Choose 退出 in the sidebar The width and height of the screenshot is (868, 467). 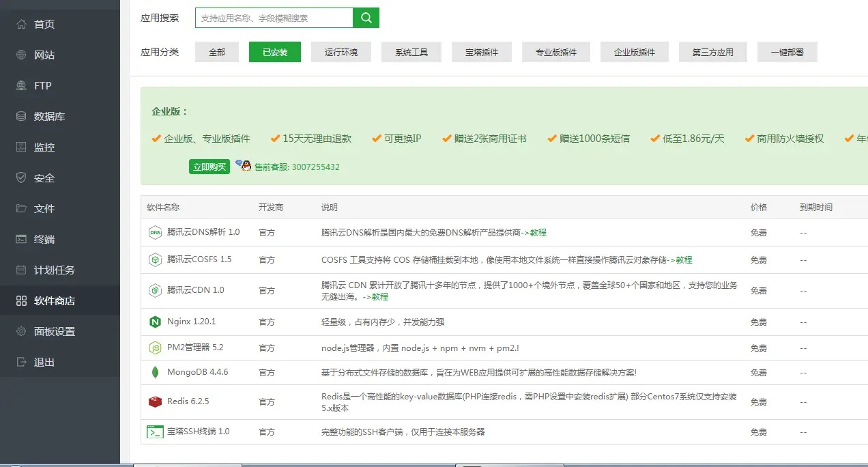60,362
